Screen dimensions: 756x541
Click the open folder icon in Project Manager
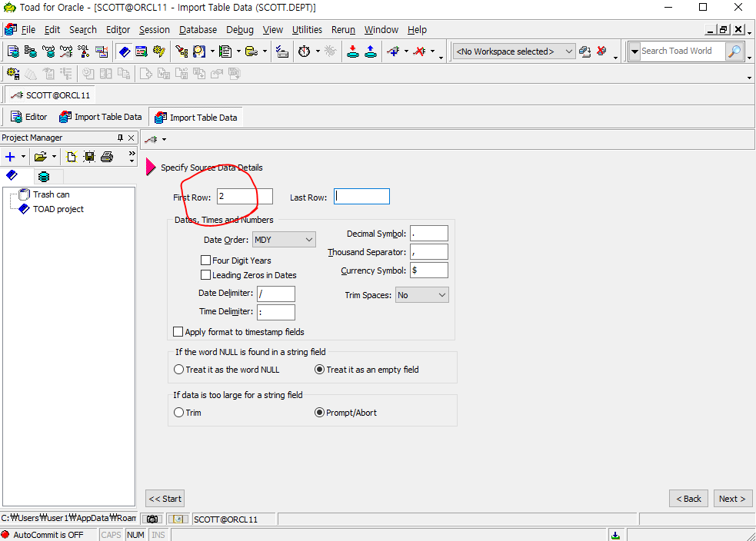41,157
